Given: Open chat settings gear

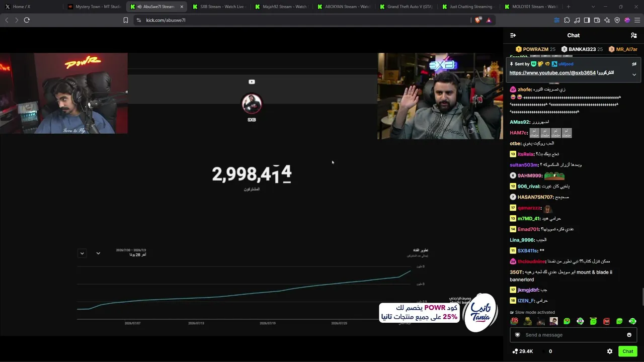Looking at the screenshot, I should point(610,351).
